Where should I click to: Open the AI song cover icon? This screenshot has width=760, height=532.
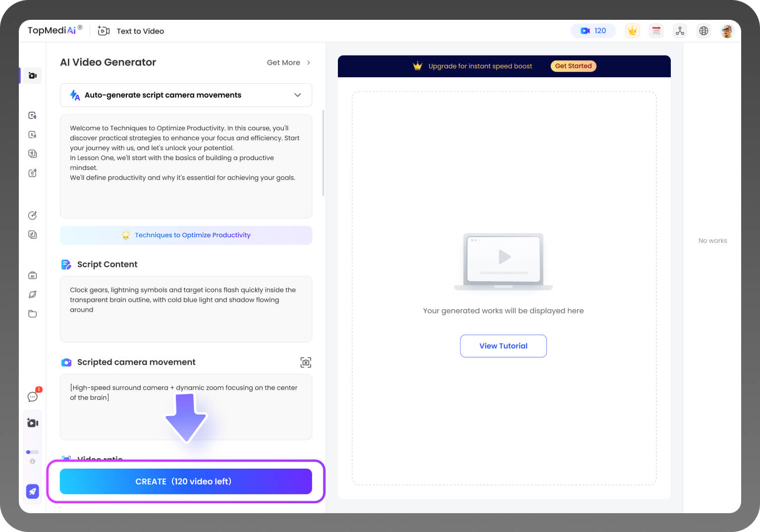click(x=32, y=234)
